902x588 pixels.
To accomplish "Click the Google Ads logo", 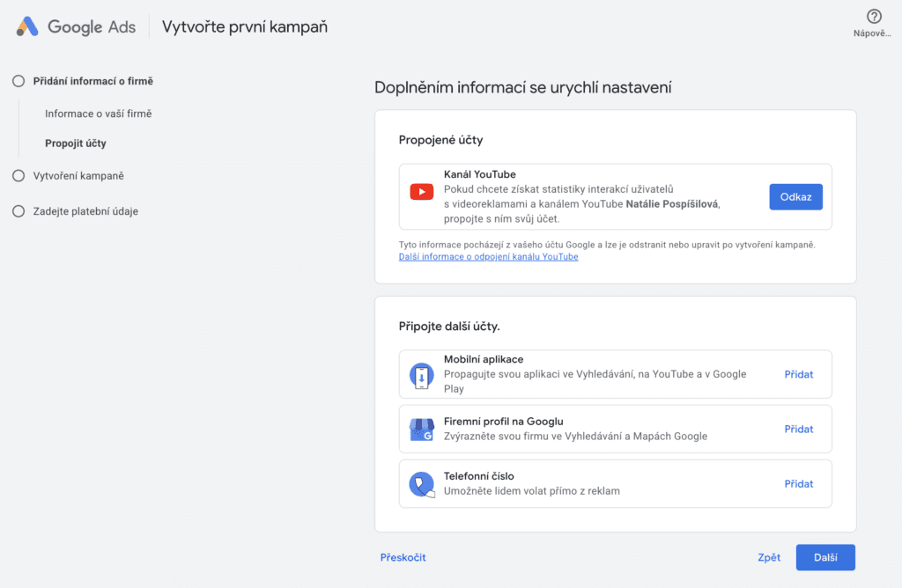I will pyautogui.click(x=76, y=26).
